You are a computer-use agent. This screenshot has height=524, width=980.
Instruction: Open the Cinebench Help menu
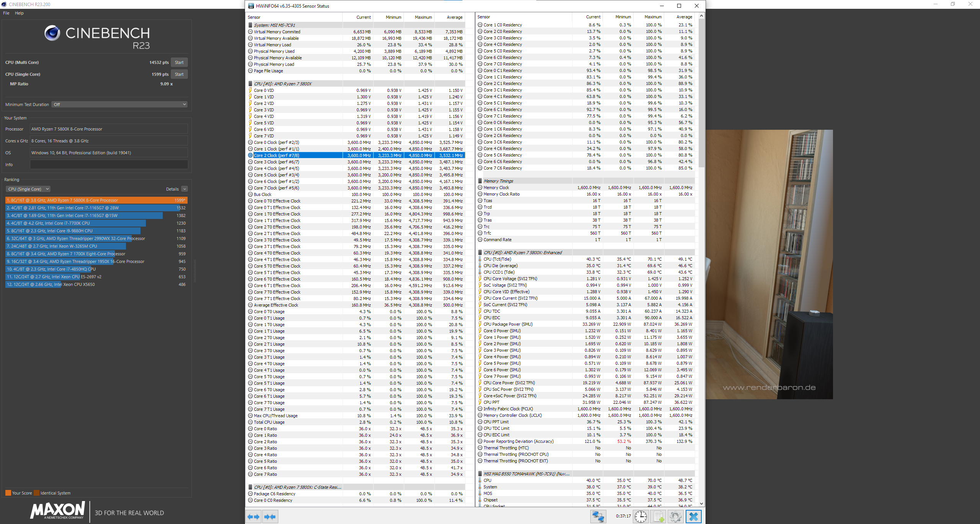pos(19,13)
